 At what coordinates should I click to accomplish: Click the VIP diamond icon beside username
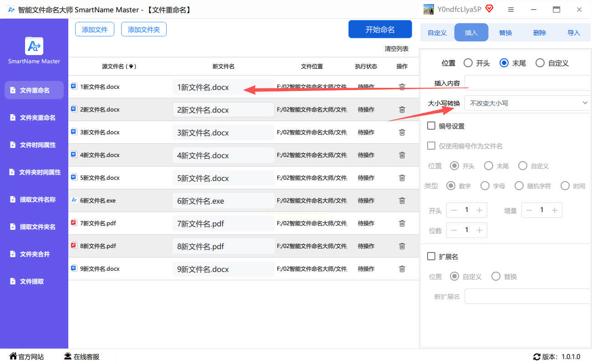point(490,9)
